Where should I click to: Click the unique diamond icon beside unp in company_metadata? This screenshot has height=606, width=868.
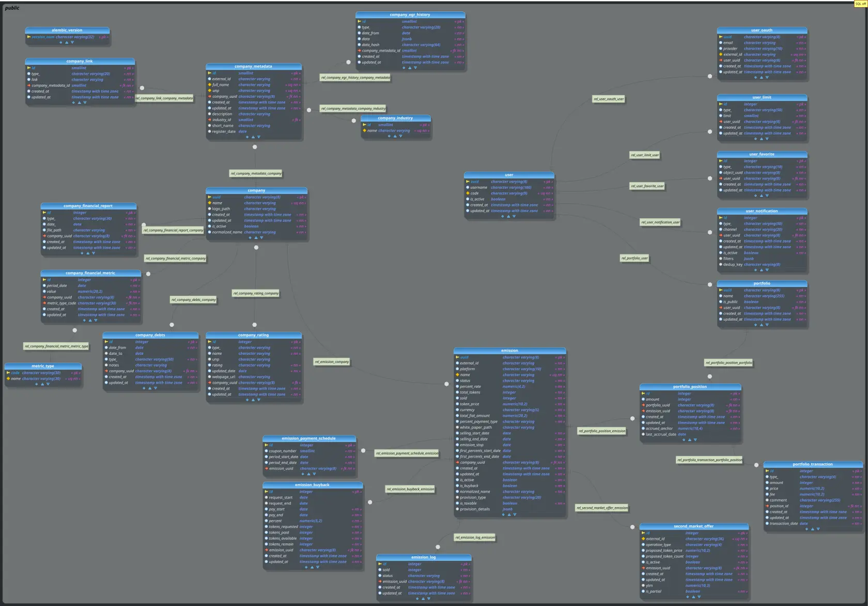pos(210,90)
